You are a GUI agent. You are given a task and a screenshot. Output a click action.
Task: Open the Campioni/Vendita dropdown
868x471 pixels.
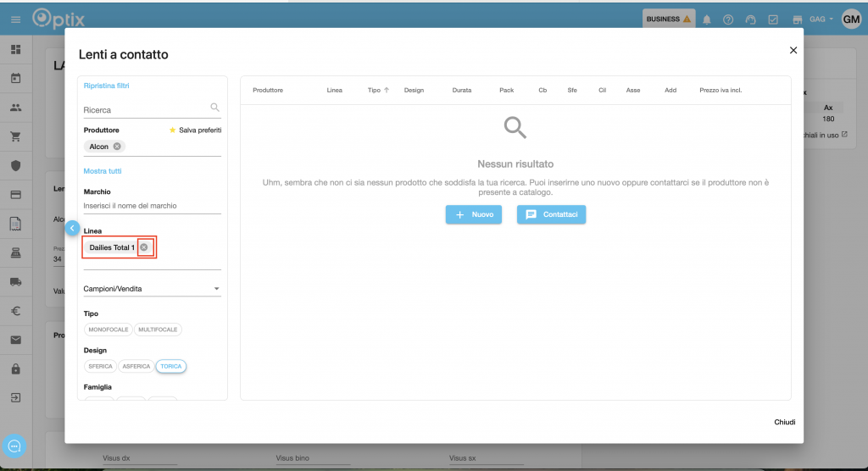pyautogui.click(x=152, y=289)
